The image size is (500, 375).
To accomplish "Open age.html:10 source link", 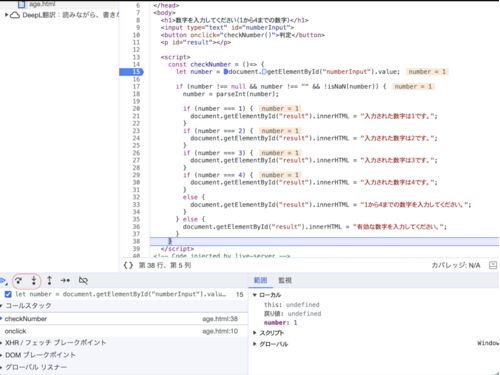I will click(x=220, y=331).
